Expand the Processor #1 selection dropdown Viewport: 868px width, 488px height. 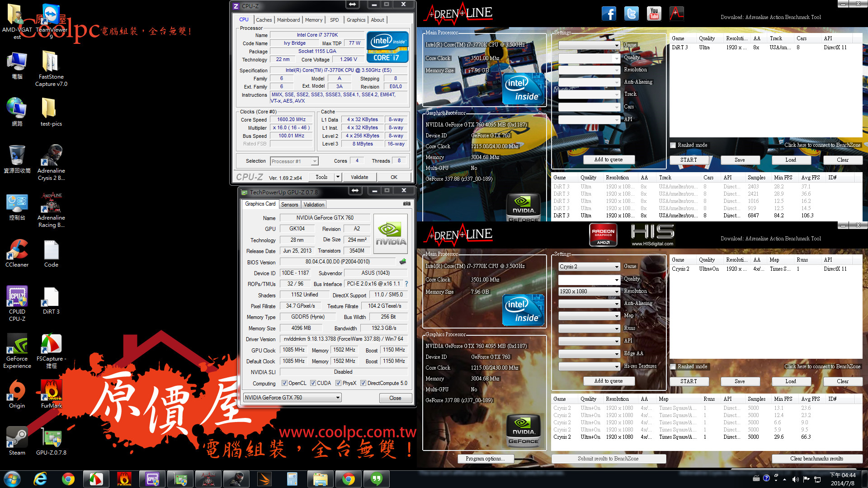pyautogui.click(x=315, y=161)
